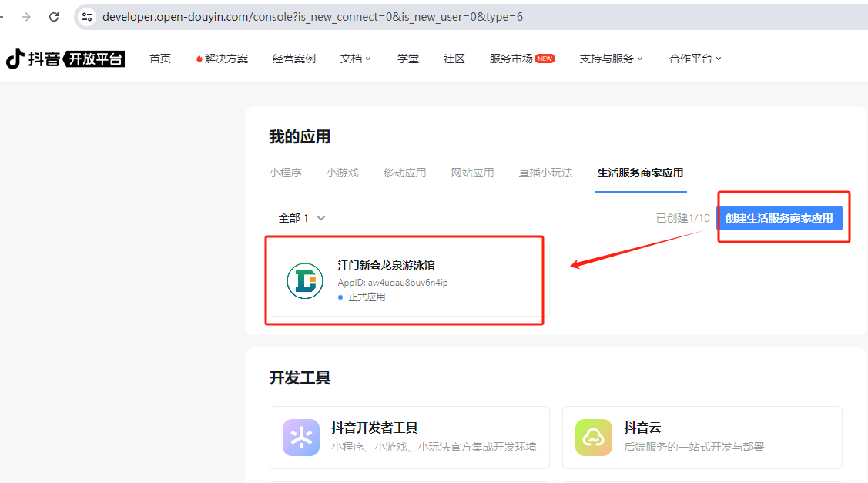Expand the 全部 1 filter dropdown

(x=303, y=218)
